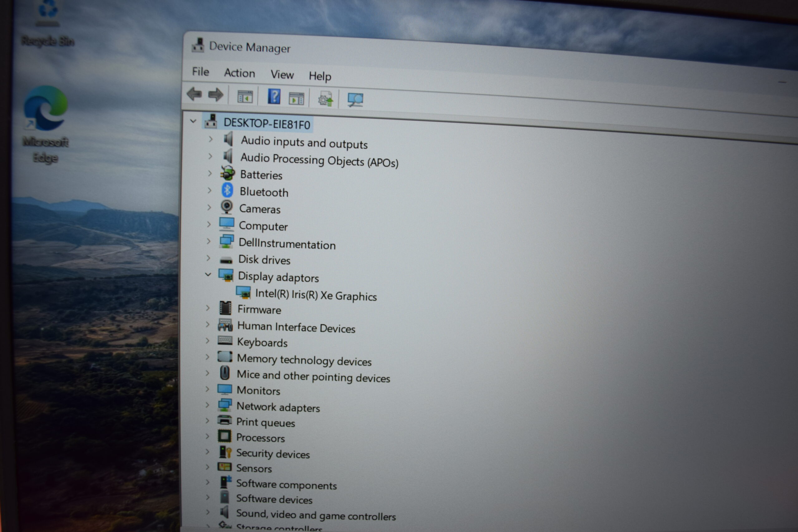The width and height of the screenshot is (798, 532).
Task: Click the Processors chip icon
Action: point(224,436)
